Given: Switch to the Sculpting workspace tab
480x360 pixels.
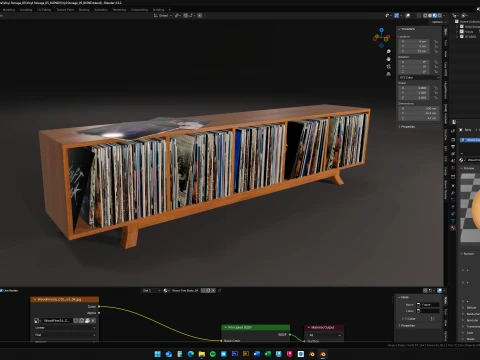Looking at the screenshot, I should (26, 10).
